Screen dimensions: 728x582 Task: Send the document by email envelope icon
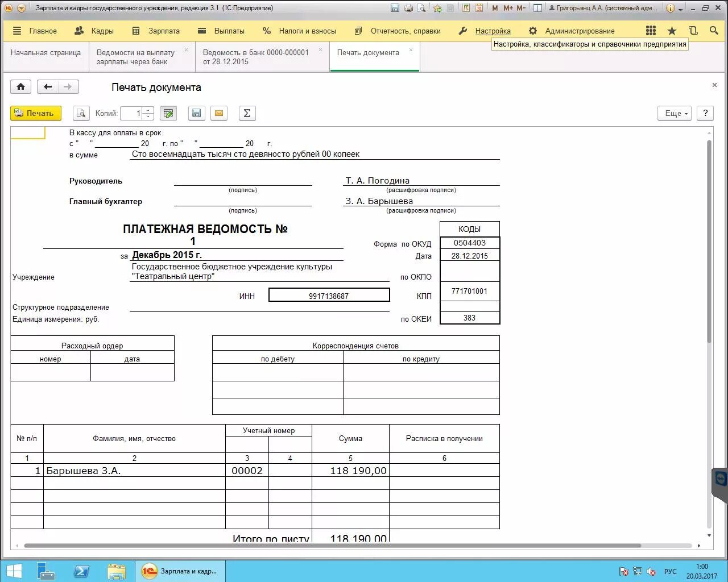click(x=219, y=113)
